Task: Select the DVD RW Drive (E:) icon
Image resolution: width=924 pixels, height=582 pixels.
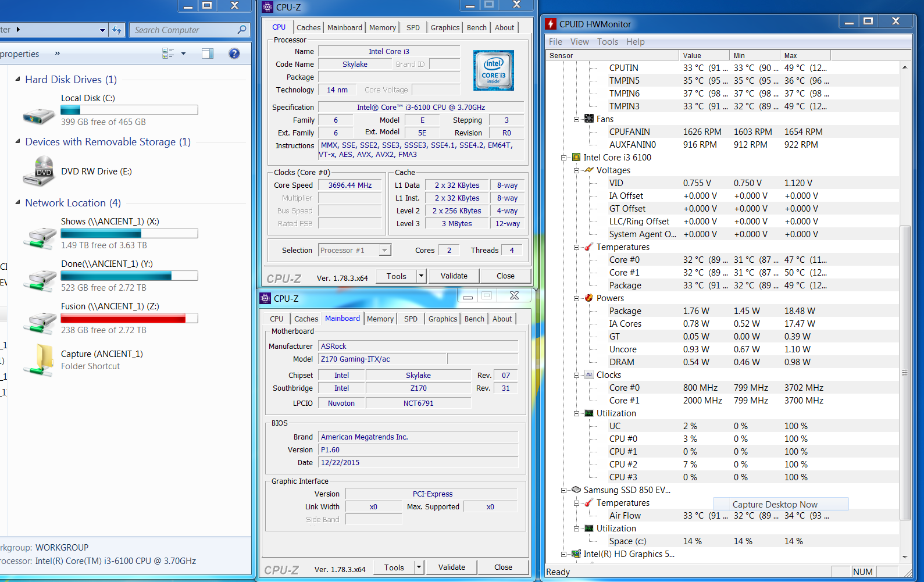Action: (39, 172)
